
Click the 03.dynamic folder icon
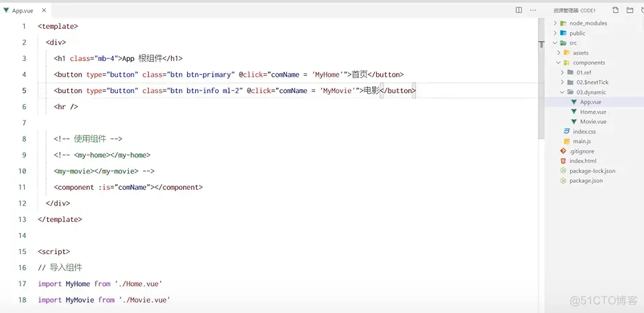coord(570,92)
